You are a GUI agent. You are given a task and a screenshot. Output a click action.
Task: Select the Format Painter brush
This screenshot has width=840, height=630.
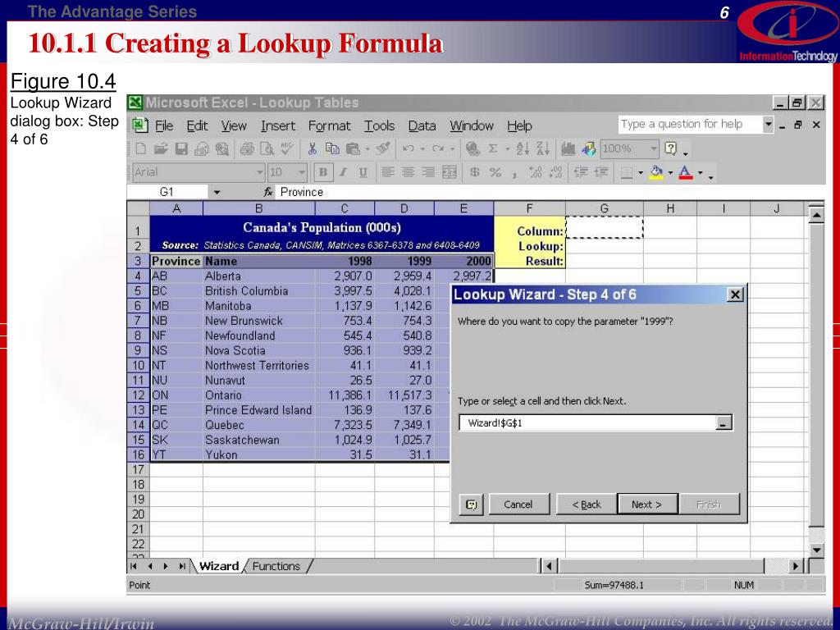(382, 149)
